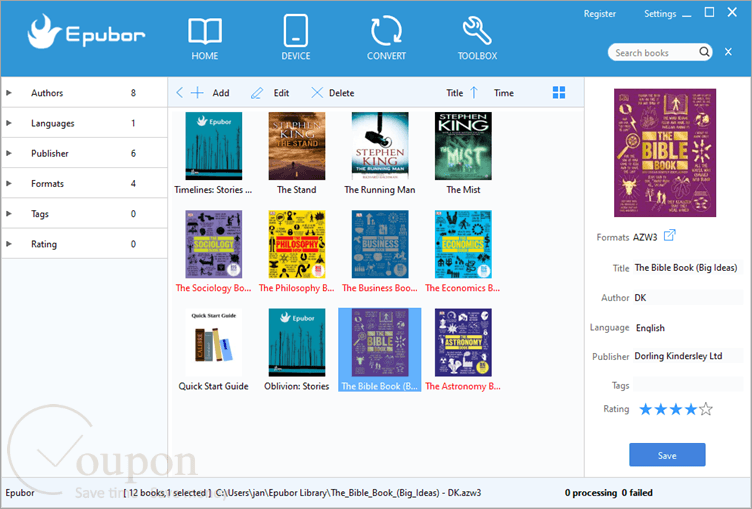Select Quick Start Guide cover

(x=213, y=343)
